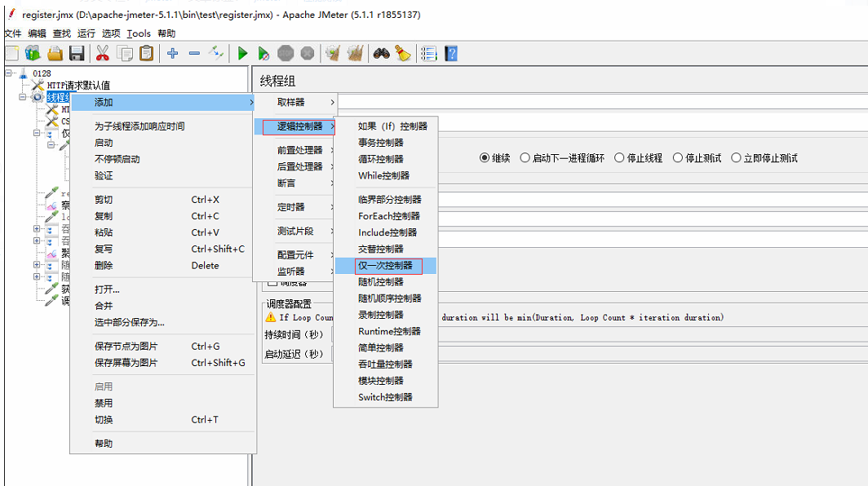
Task: Select the 停止线程 radio button
Action: click(619, 157)
